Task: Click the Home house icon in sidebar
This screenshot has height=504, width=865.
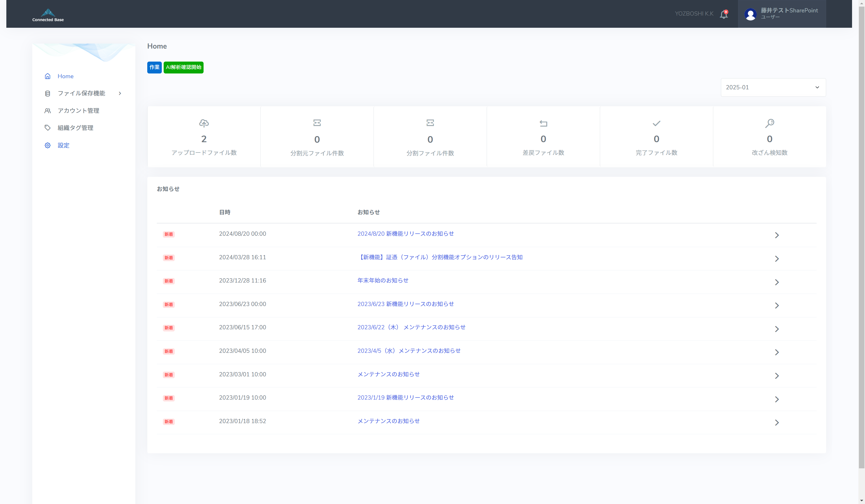Action: pos(48,76)
